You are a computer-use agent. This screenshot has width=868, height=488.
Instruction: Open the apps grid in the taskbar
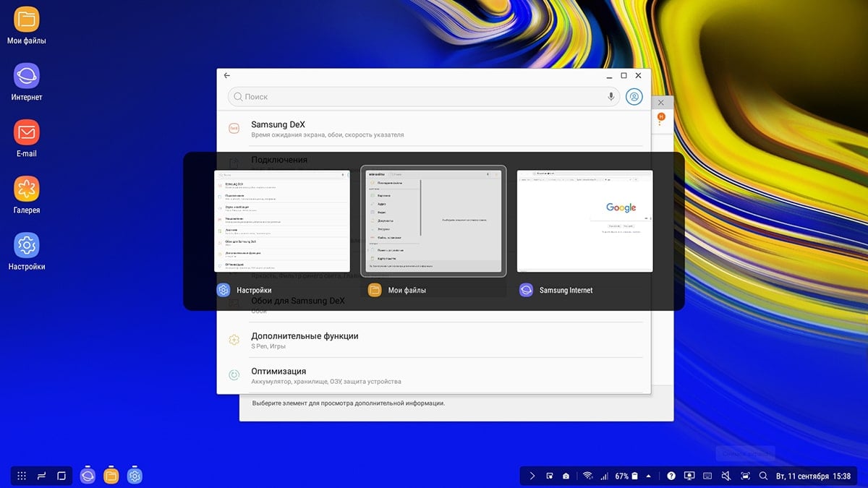[x=22, y=476]
